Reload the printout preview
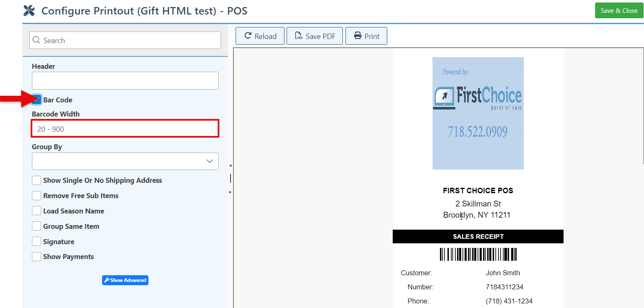Viewport: 644px width, 308px height. 260,36
